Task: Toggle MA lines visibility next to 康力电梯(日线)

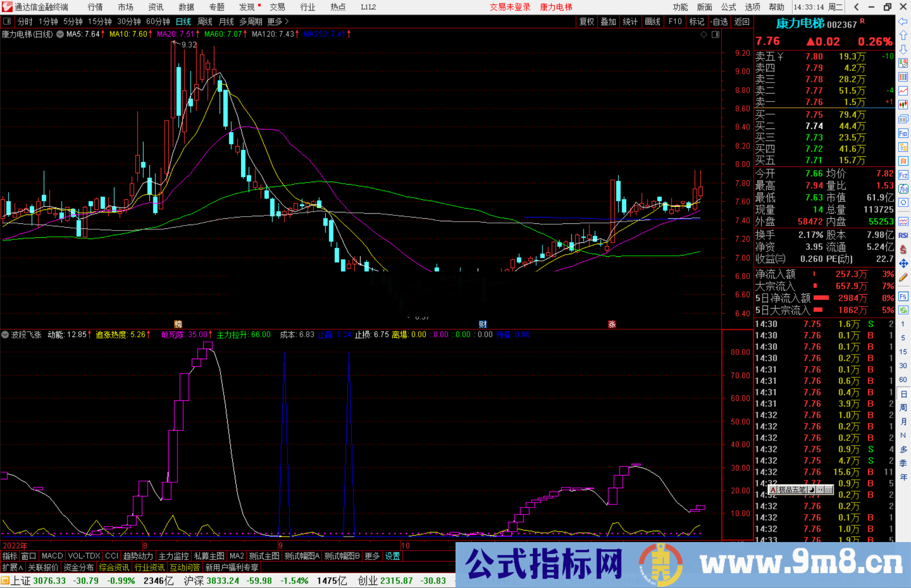Action: [60, 35]
